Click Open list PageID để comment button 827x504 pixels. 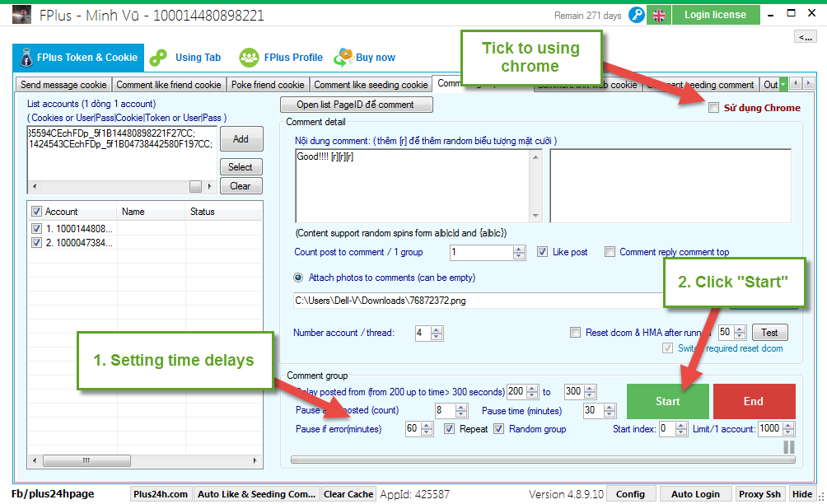356,105
